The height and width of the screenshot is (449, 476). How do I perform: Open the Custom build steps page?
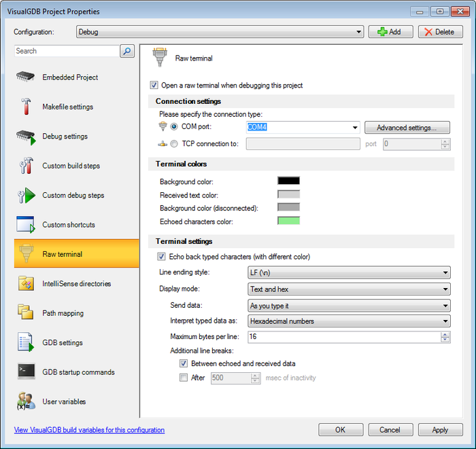tap(76, 166)
